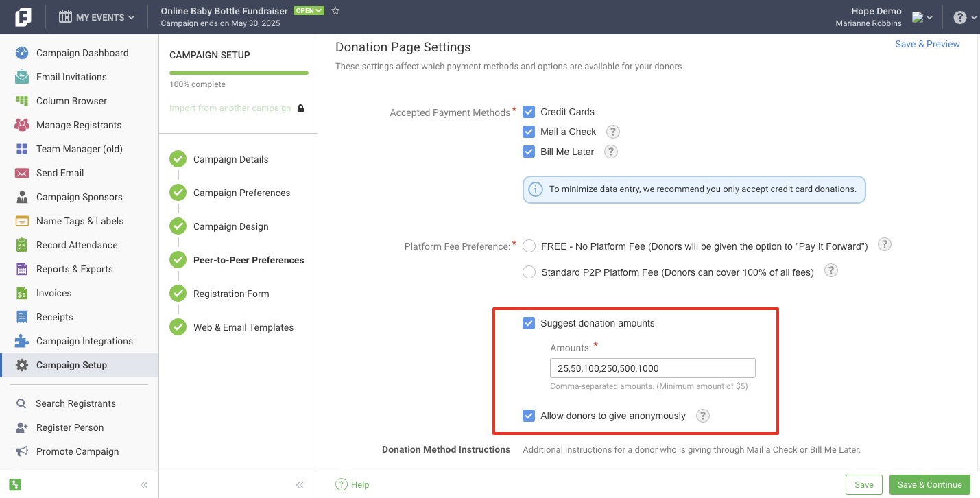Click the campaign setup progress bar
980x498 pixels.
[239, 73]
